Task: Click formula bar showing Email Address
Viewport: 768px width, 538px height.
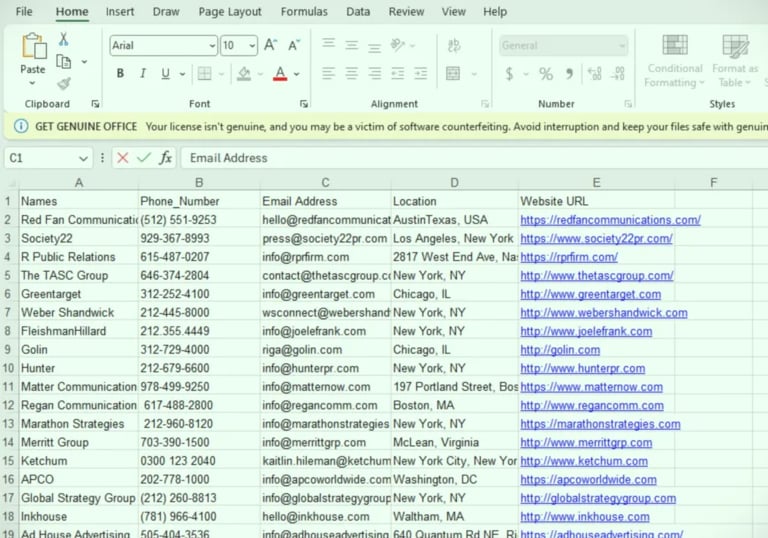Action: coord(474,158)
